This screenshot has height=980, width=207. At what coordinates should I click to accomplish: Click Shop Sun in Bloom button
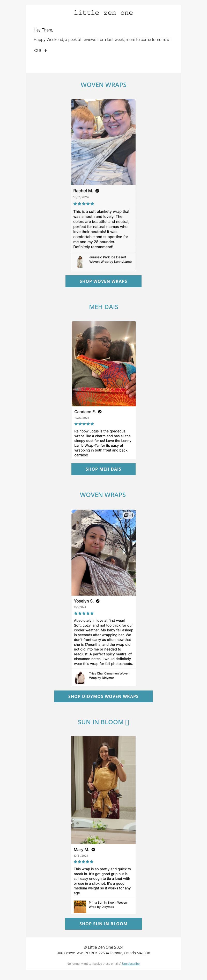(103, 924)
